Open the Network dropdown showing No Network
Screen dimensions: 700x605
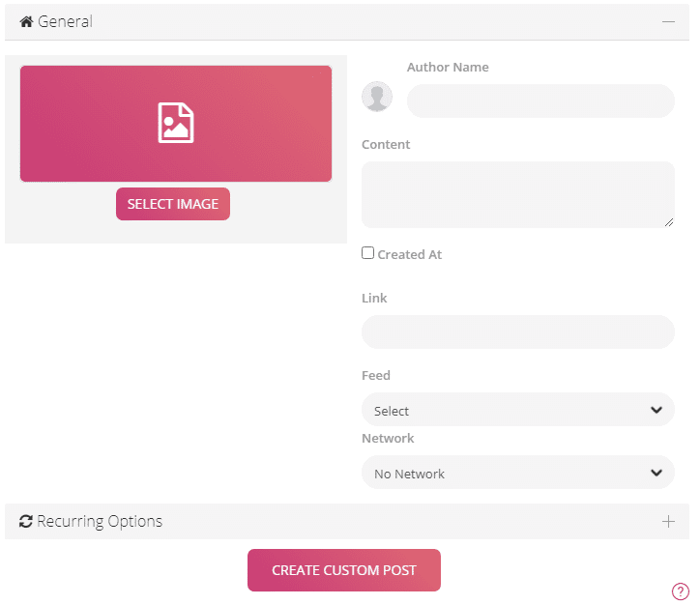coord(503,473)
